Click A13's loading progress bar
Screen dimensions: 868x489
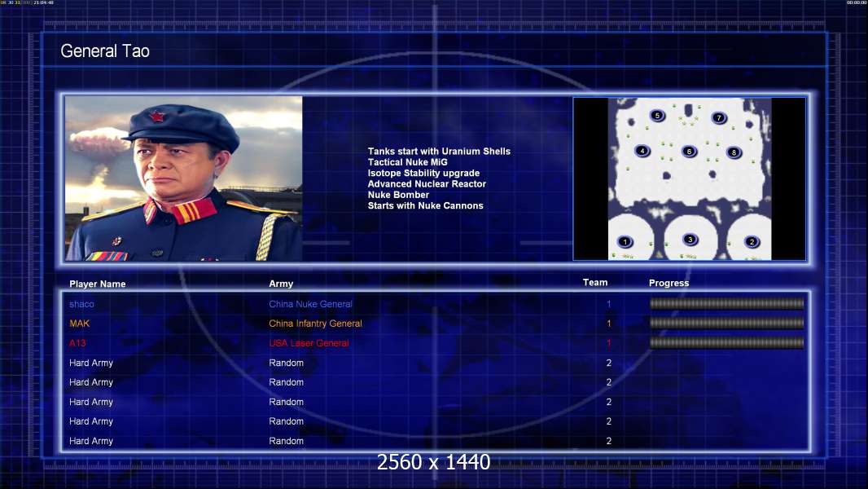[x=727, y=343]
